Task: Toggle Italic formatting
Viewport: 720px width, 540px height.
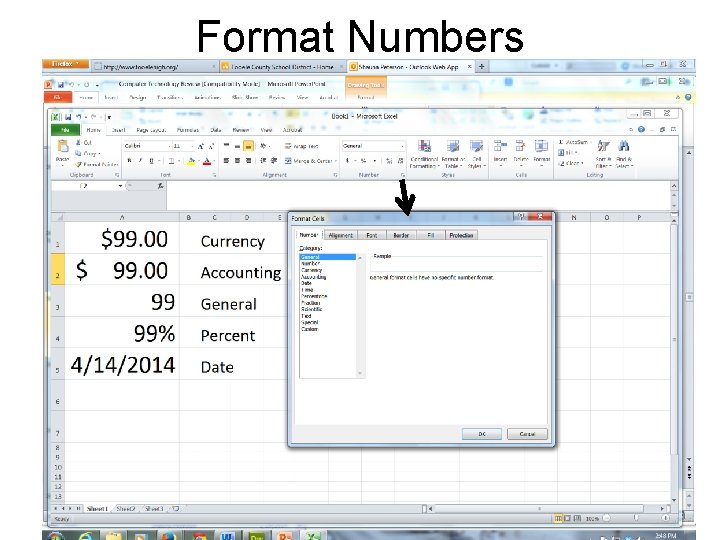Action: [141, 161]
